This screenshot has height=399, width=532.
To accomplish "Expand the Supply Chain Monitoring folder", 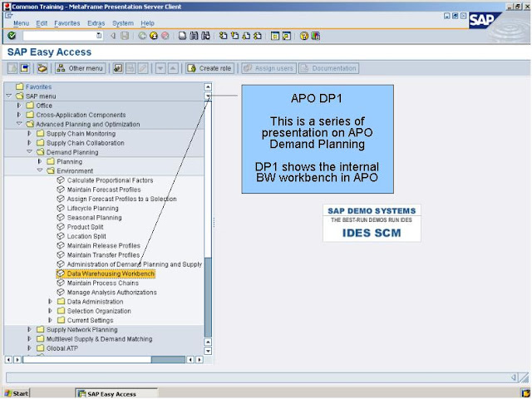I will (x=29, y=133).
